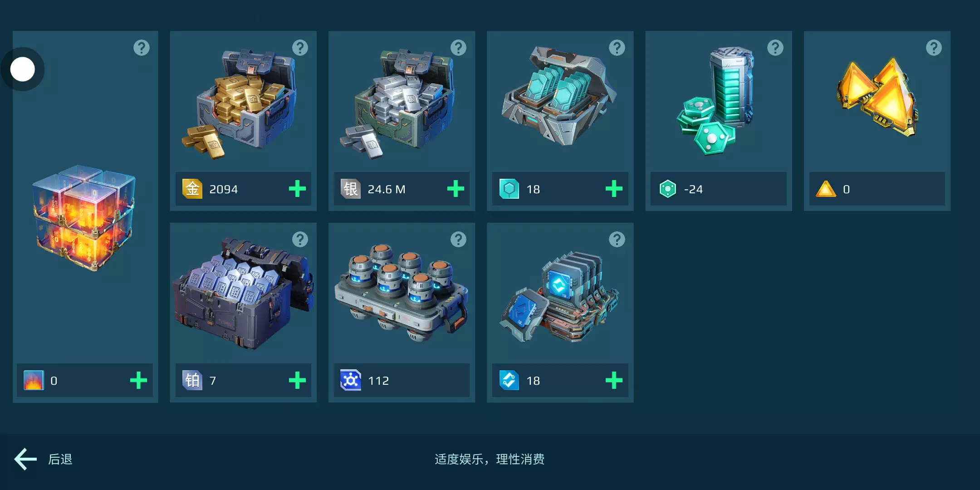This screenshot has height=490, width=980.
Task: Tap the green token balance showing -24
Action: (719, 189)
